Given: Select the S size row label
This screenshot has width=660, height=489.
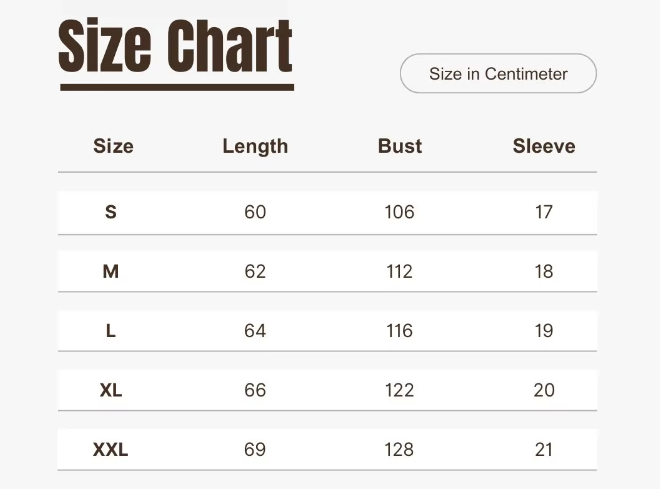Looking at the screenshot, I should (111, 212).
